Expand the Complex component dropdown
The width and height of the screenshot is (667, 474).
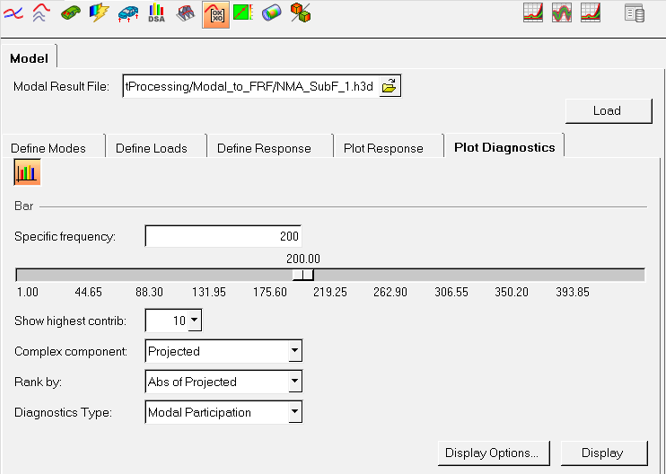[295, 351]
